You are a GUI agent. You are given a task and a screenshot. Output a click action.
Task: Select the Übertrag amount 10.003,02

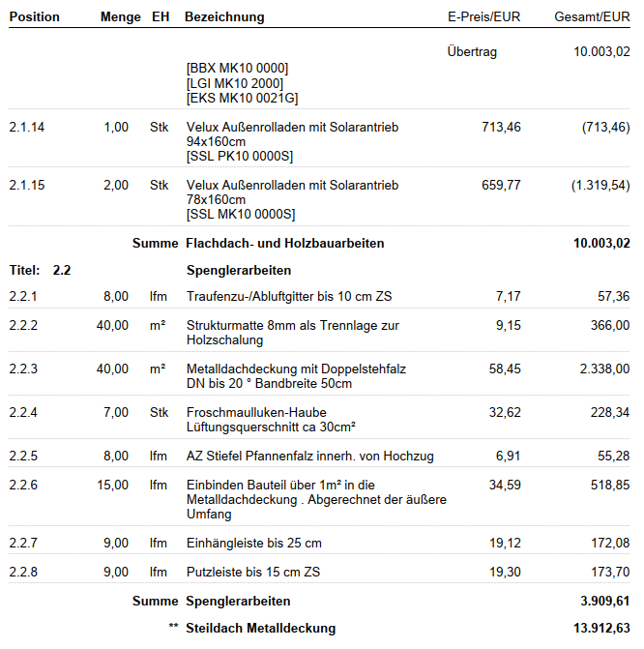601,51
